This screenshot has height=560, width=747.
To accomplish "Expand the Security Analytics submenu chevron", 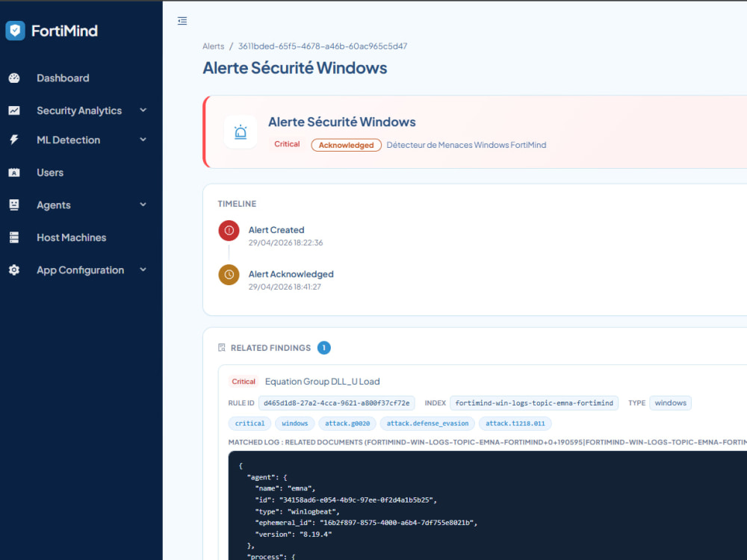I will coord(143,110).
